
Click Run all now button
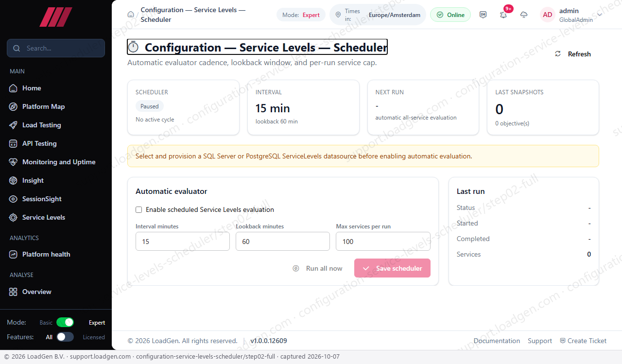317,268
